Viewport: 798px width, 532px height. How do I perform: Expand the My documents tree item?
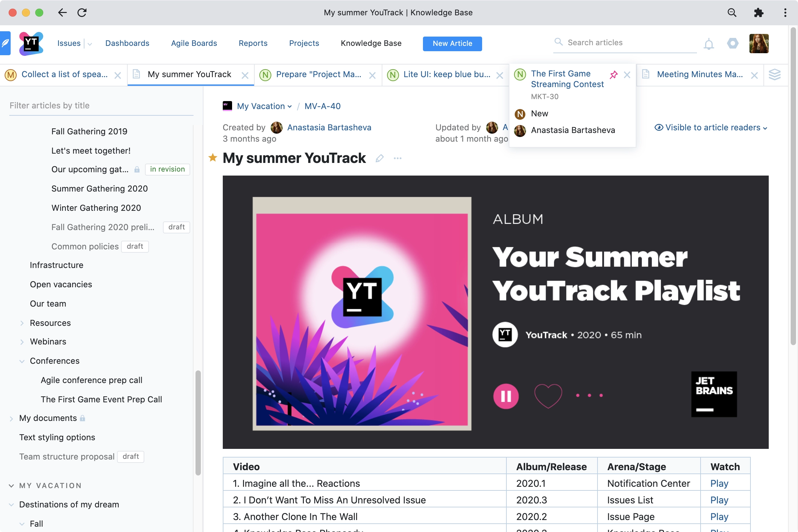pyautogui.click(x=11, y=418)
